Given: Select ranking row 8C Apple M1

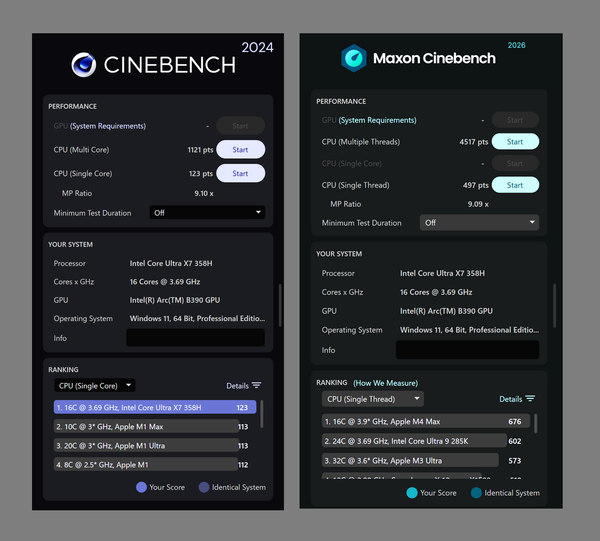Looking at the screenshot, I should 151,465.
